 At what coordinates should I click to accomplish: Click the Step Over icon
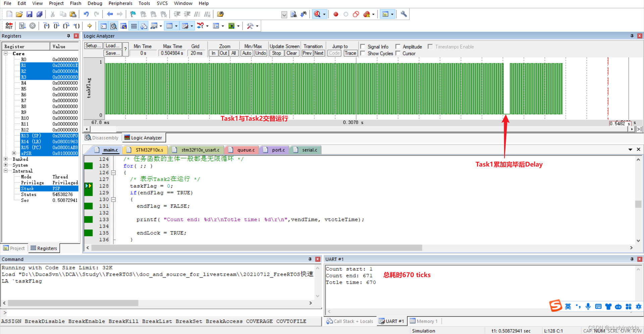(56, 26)
